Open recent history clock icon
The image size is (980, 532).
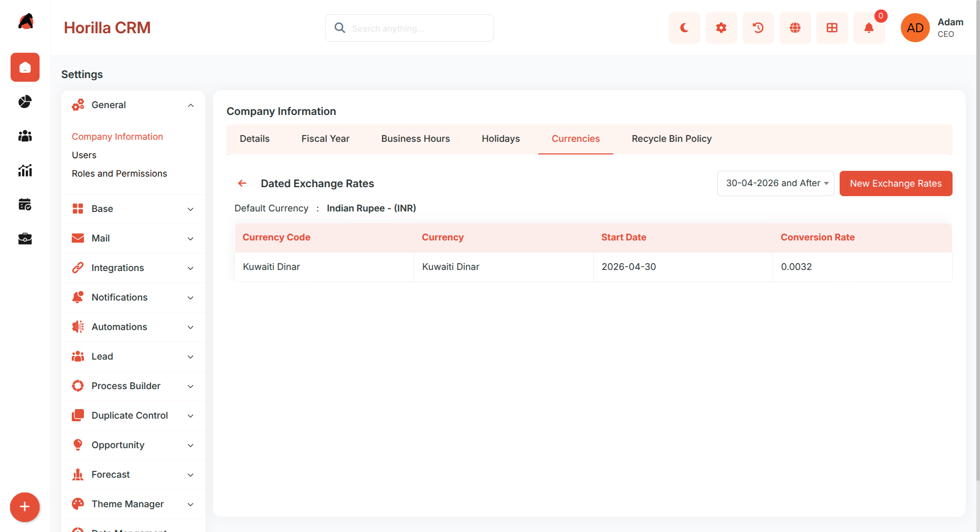pos(758,28)
